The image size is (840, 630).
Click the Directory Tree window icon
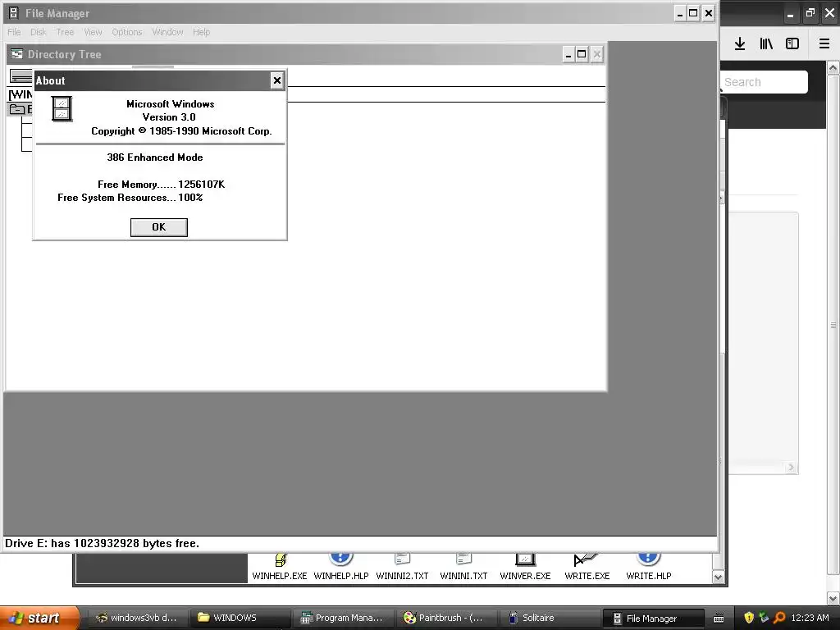click(17, 54)
